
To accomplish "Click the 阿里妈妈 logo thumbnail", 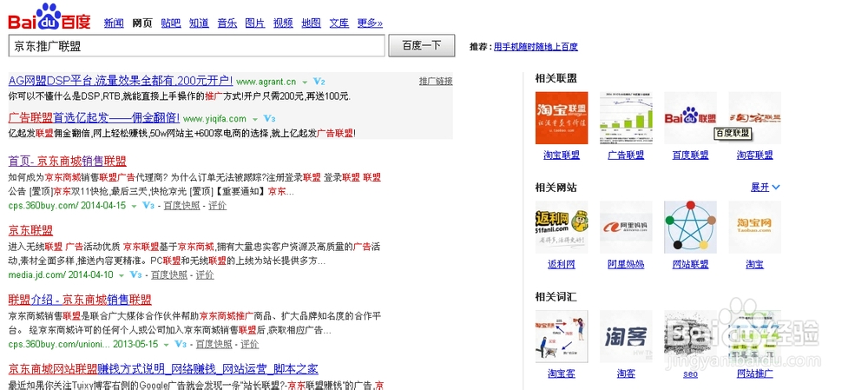I will click(x=626, y=227).
